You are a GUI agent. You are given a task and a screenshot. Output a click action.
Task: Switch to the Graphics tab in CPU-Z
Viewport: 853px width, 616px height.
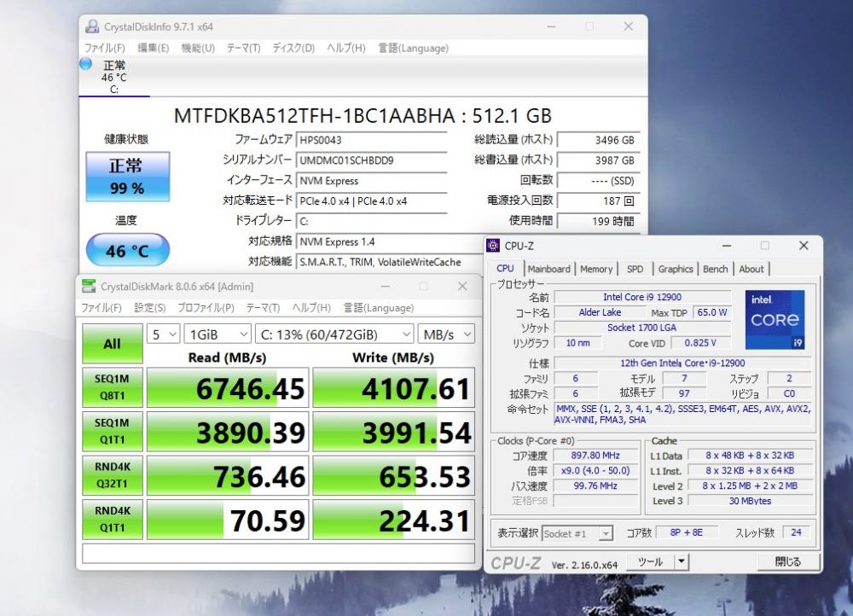[676, 269]
